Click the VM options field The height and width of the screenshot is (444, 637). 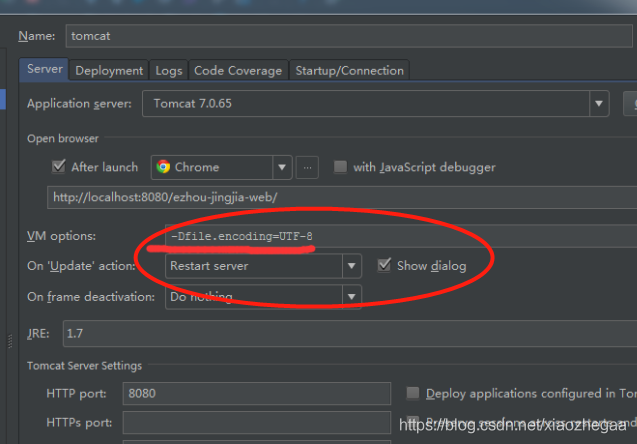coord(401,236)
